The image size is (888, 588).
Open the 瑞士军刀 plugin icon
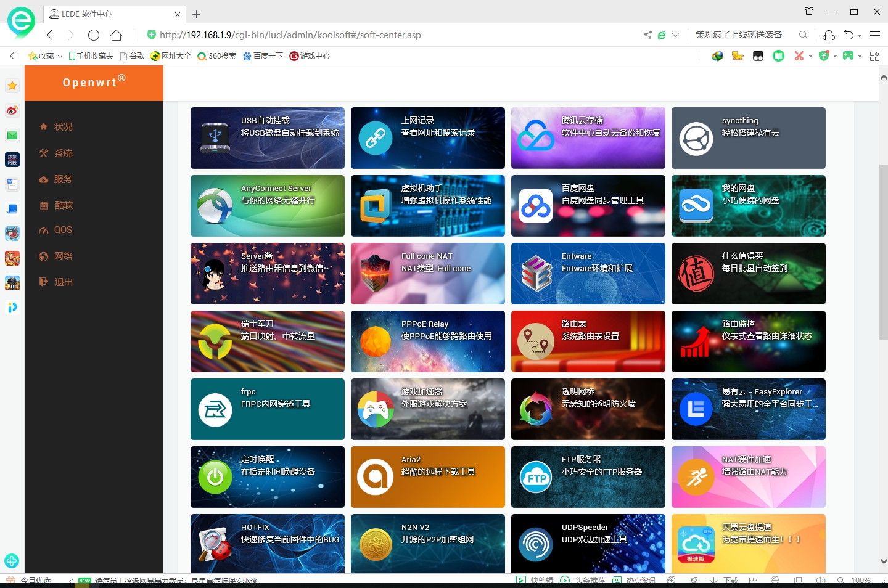coord(215,341)
